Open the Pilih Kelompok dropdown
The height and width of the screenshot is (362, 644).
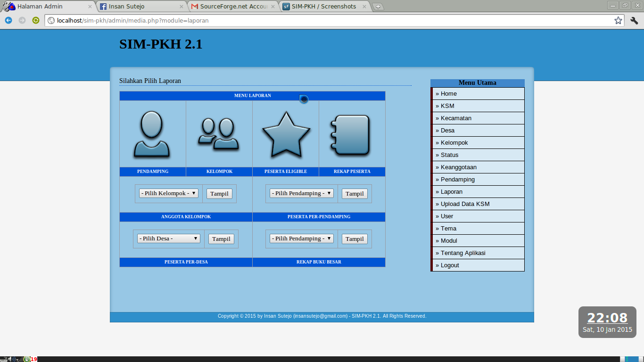[x=168, y=193]
